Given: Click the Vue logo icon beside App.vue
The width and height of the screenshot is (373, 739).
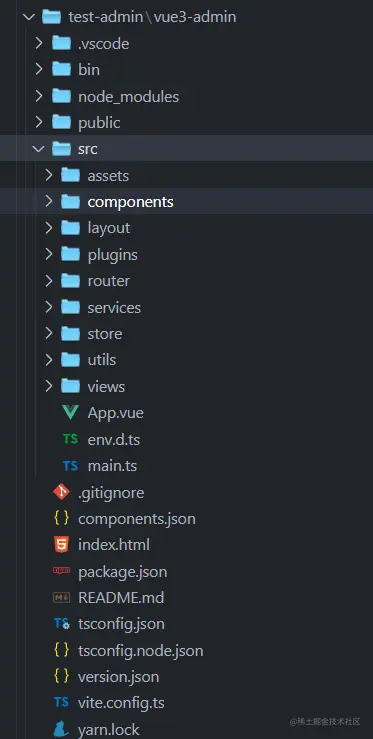Looking at the screenshot, I should (x=70, y=413).
